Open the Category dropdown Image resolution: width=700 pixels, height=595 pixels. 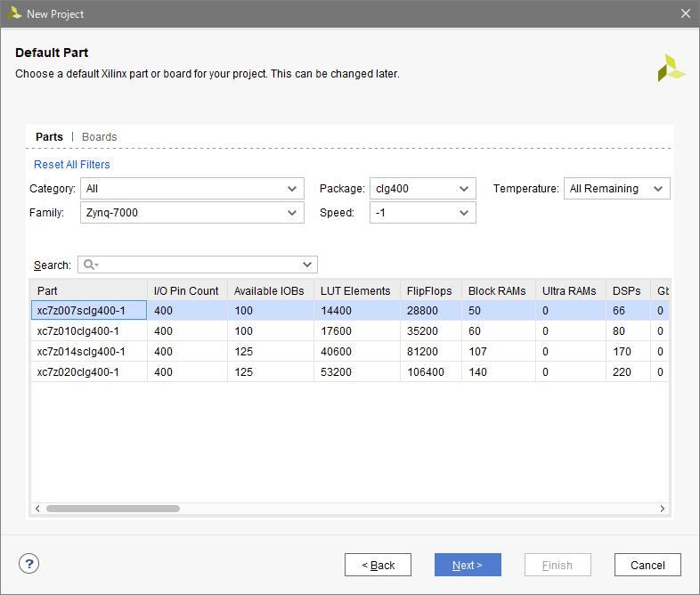tap(192, 188)
